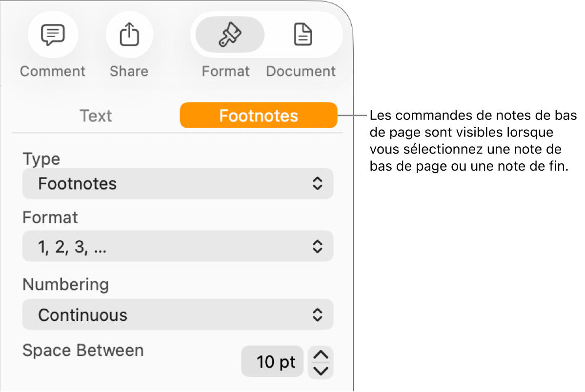Click the Type dropdown chevron icon

click(317, 184)
